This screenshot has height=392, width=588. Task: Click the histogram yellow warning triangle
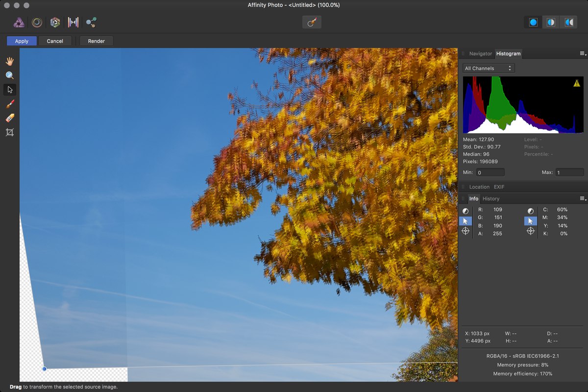point(577,83)
